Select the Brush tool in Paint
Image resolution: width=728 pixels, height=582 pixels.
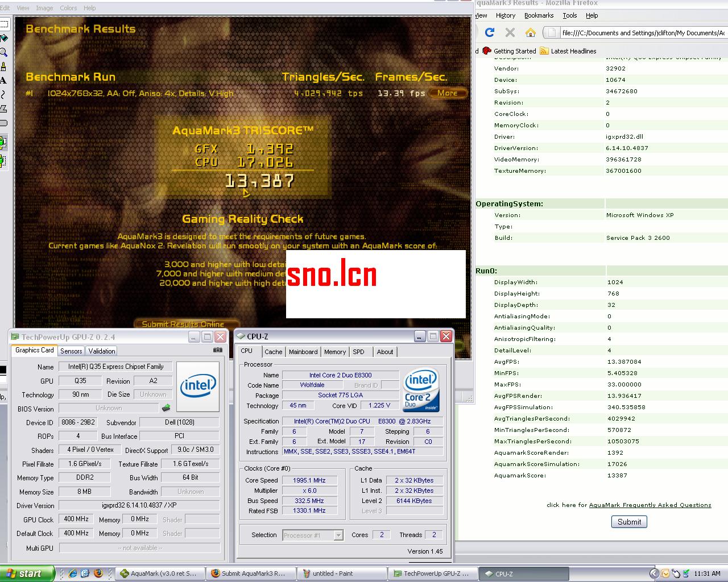pos(3,67)
